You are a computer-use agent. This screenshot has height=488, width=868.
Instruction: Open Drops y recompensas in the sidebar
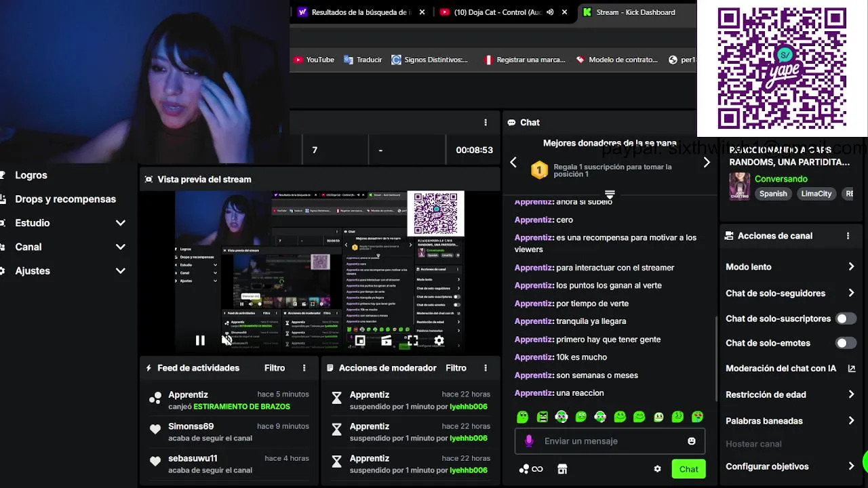tap(66, 199)
